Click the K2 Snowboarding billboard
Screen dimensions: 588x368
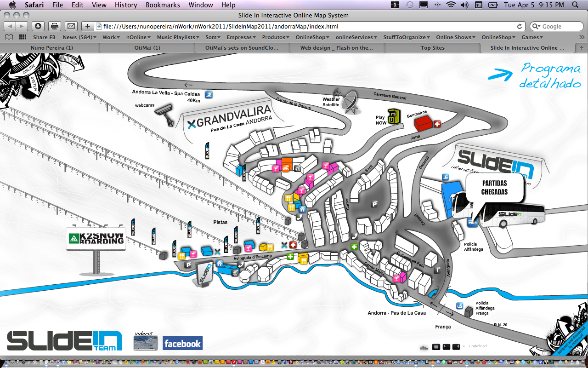point(96,238)
